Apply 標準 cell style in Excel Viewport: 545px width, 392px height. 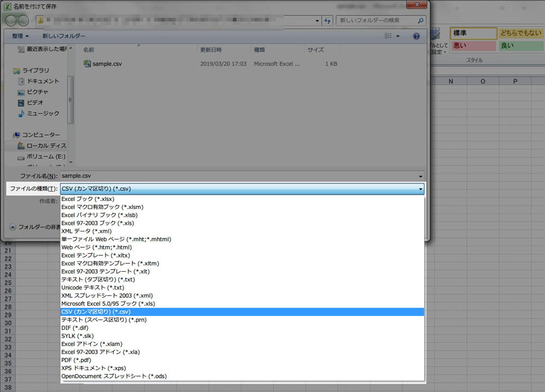click(474, 33)
